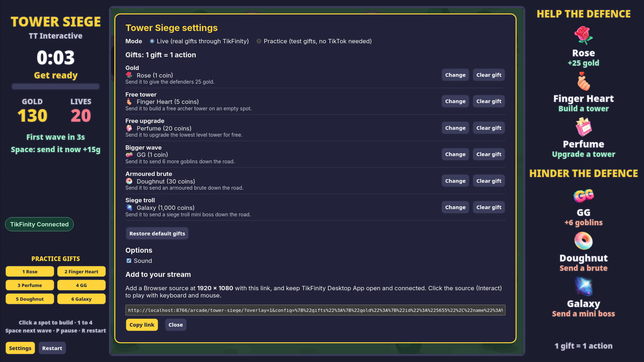Send practice gift 5 Doughnut

30,299
